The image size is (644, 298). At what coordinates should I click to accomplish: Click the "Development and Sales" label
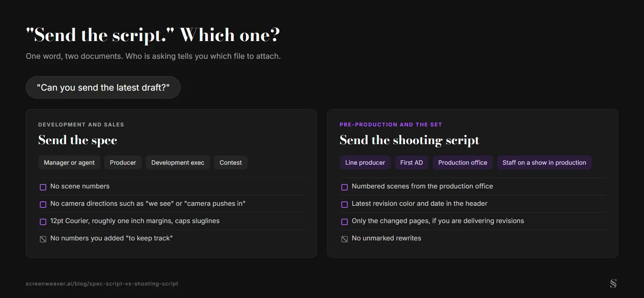(81, 124)
